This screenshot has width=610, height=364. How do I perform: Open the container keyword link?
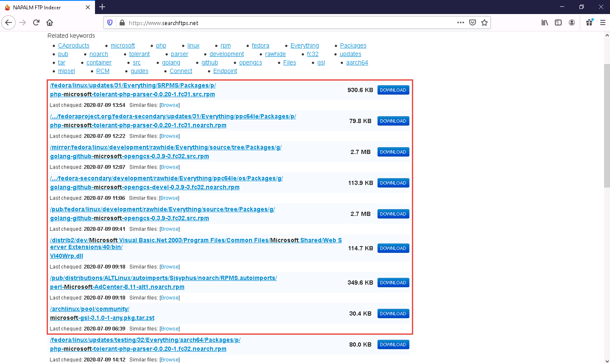point(99,62)
